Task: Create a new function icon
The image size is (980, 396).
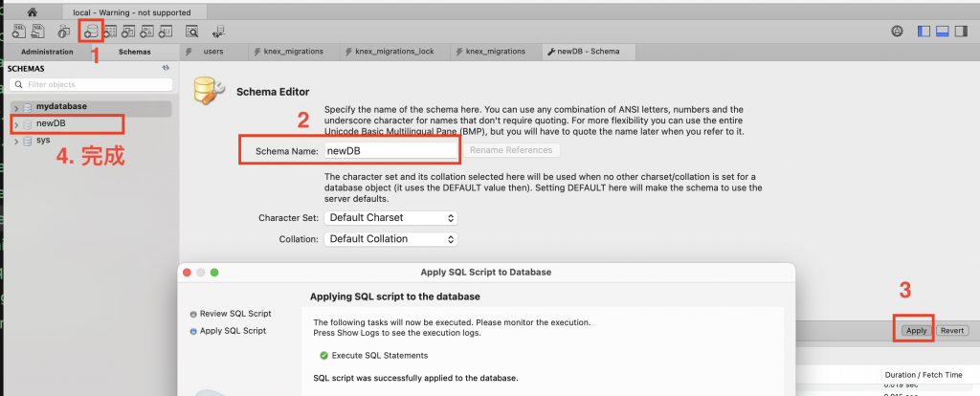Action: (165, 31)
